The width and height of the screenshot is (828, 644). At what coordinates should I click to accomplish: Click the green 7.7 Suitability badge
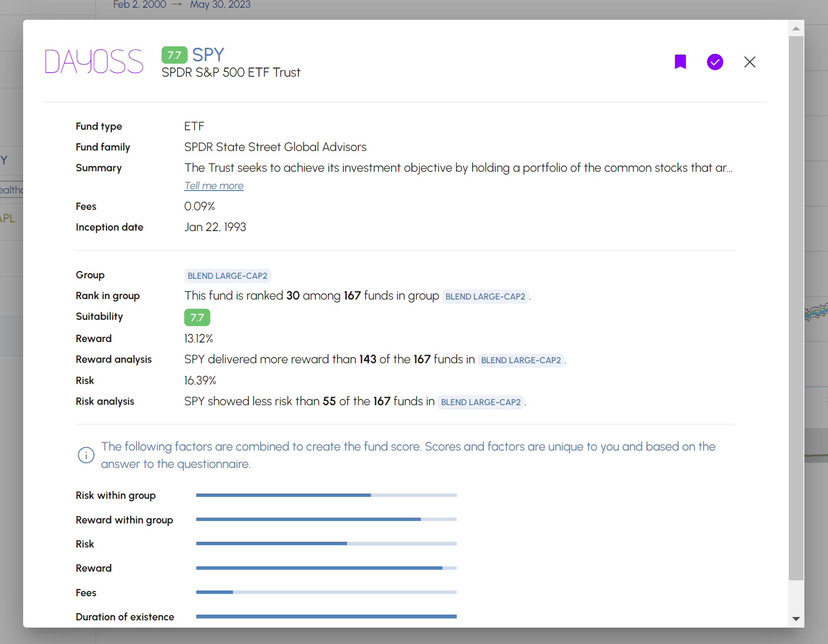pos(197,317)
